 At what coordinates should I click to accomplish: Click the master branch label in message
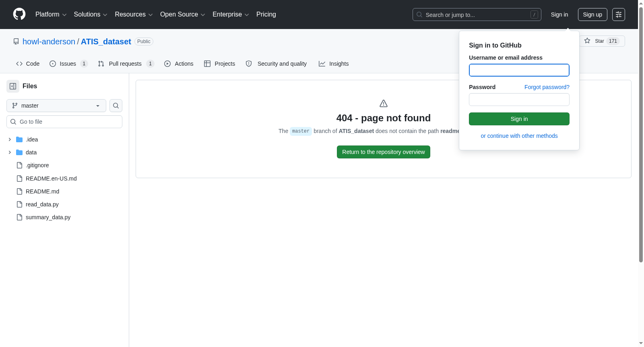pyautogui.click(x=301, y=131)
